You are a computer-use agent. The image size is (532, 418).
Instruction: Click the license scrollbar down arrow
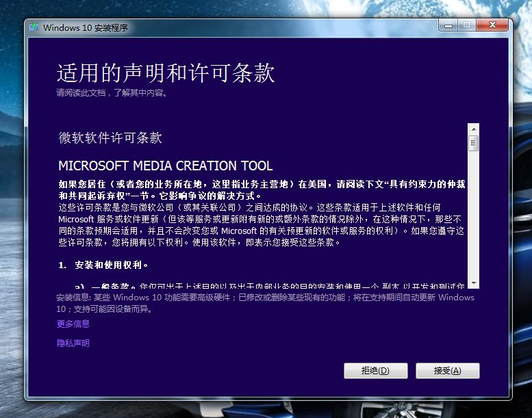(x=474, y=283)
